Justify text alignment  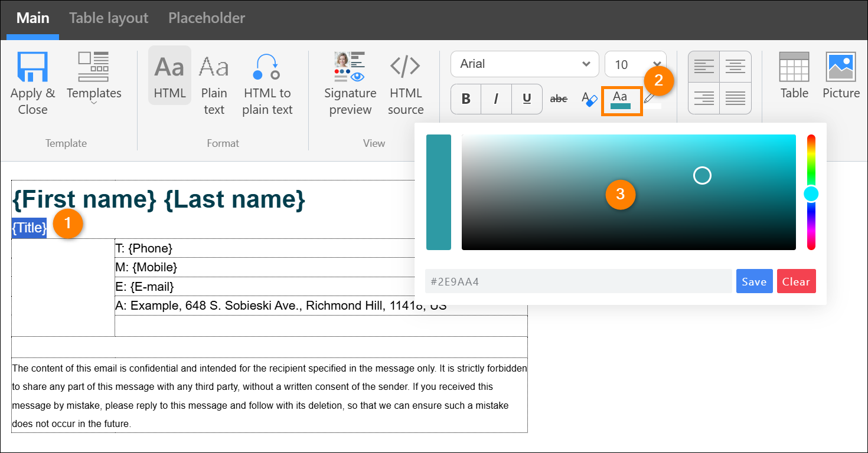coord(735,98)
